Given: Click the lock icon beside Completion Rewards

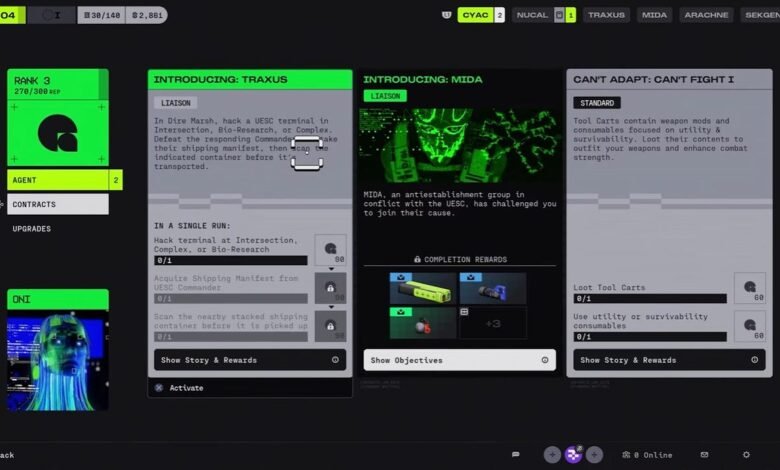Looking at the screenshot, I should [417, 259].
